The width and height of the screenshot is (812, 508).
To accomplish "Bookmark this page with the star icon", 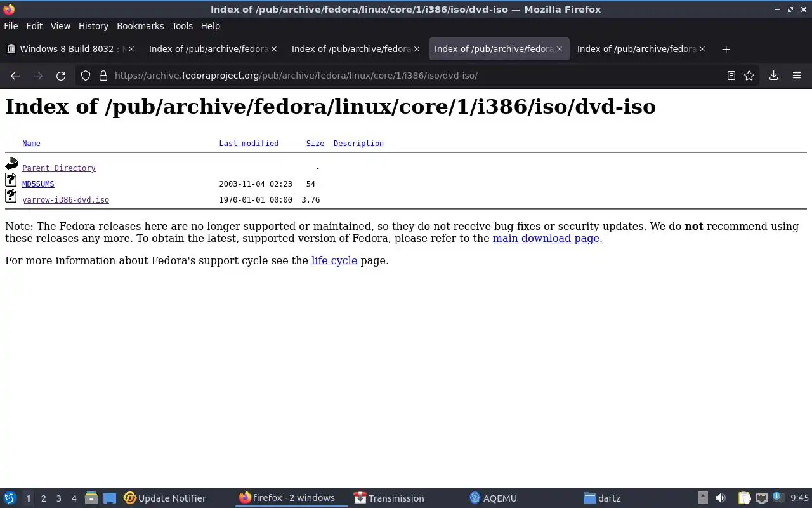I will (x=749, y=76).
